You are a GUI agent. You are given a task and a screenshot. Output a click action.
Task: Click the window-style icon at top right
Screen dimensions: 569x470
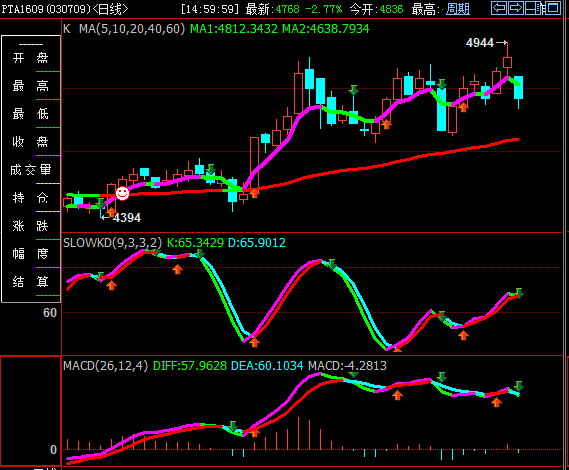click(x=553, y=8)
